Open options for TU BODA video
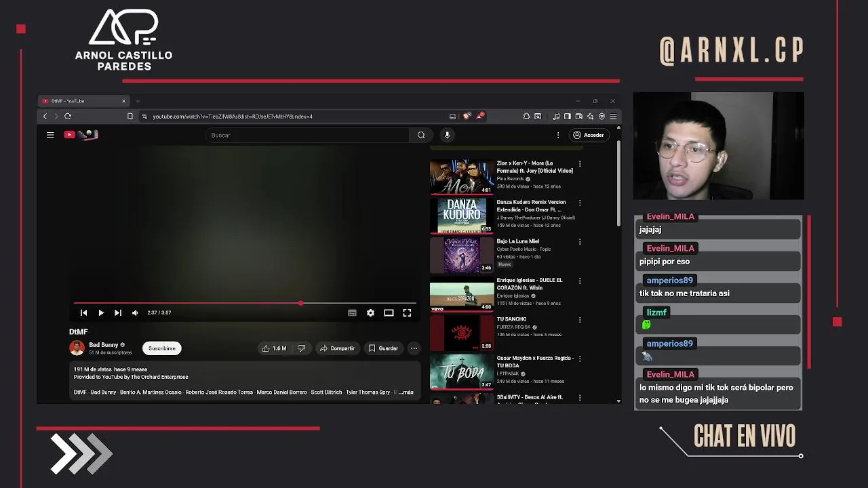Image resolution: width=868 pixels, height=488 pixels. [x=579, y=359]
